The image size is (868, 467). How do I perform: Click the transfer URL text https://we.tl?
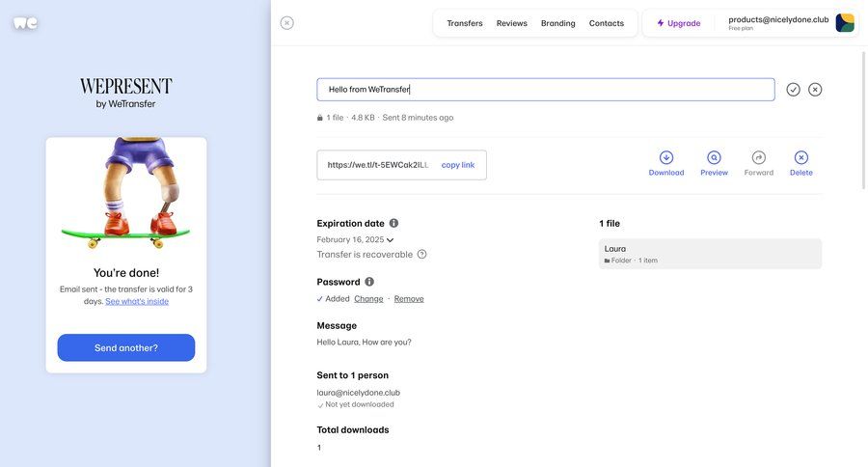[378, 165]
